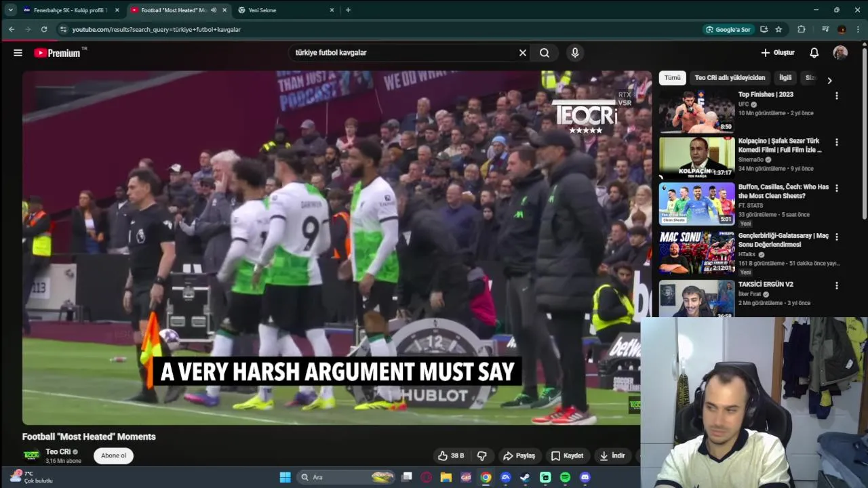868x488 pixels.
Task: Open YouTube account avatar menu
Action: (x=840, y=53)
